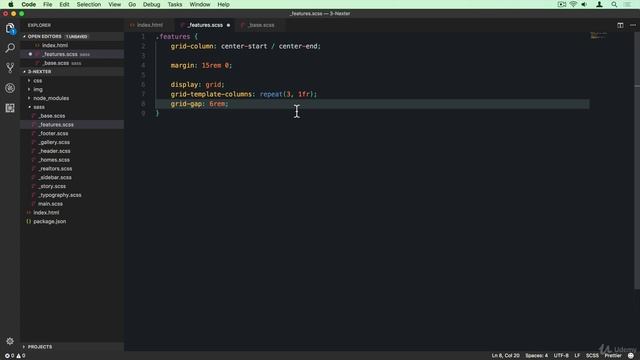This screenshot has height=360, width=640.
Task: Open the Edit menu
Action: click(x=64, y=4)
